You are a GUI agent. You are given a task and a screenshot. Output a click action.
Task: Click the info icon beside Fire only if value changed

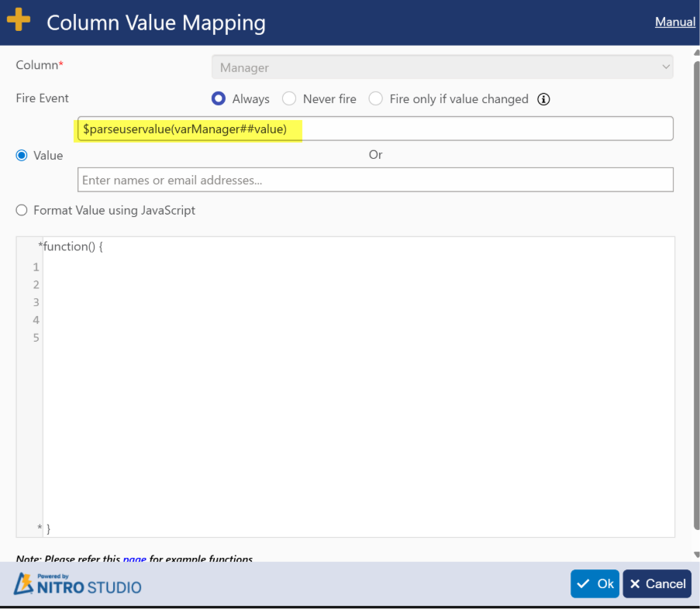tap(543, 99)
